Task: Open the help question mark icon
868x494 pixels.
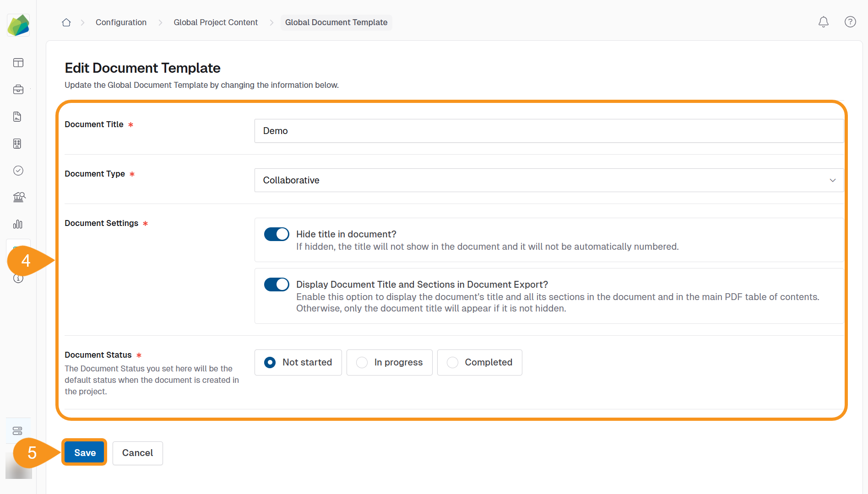Action: [x=850, y=22]
